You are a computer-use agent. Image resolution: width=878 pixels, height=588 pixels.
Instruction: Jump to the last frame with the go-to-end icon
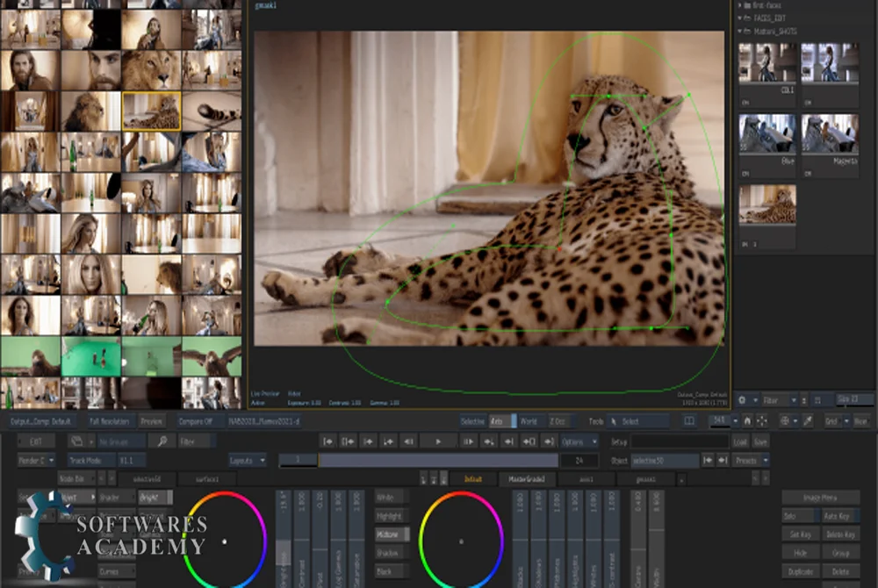click(550, 441)
